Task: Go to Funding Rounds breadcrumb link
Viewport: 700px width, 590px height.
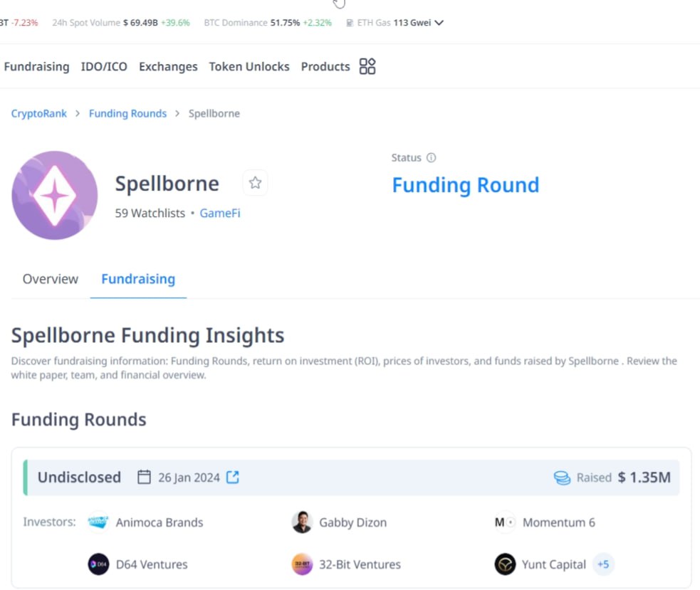Action: [x=127, y=113]
